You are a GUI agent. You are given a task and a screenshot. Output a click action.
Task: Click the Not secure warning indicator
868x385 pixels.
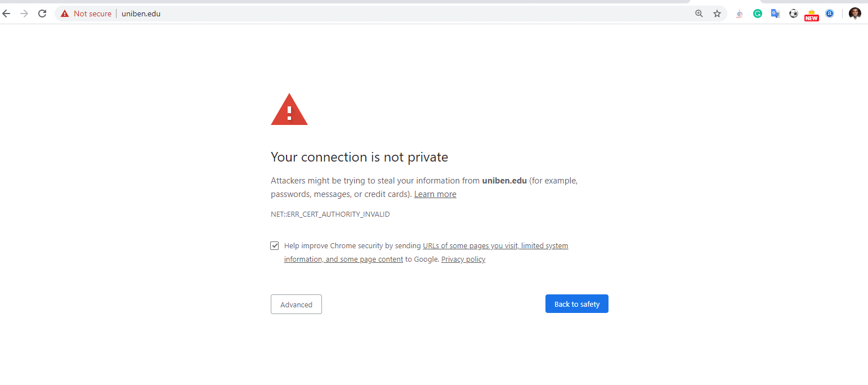(86, 14)
